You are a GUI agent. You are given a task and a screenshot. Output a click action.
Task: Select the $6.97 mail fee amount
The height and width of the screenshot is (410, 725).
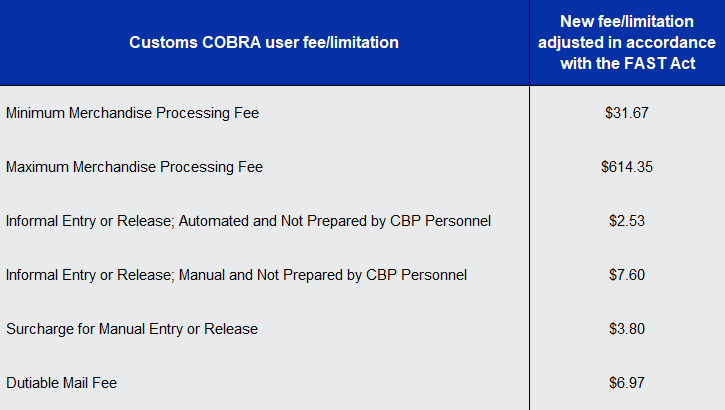click(x=627, y=382)
